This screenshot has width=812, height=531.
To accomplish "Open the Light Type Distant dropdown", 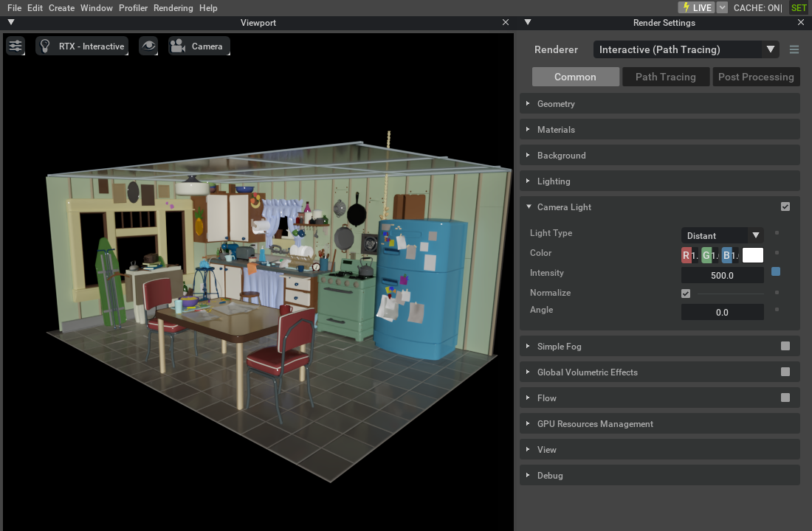I will (722, 235).
